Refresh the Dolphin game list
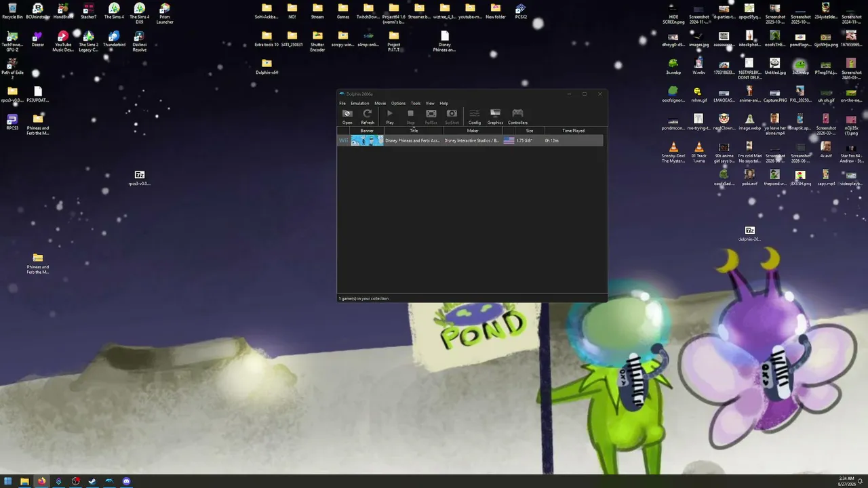The height and width of the screenshot is (488, 868). (368, 117)
